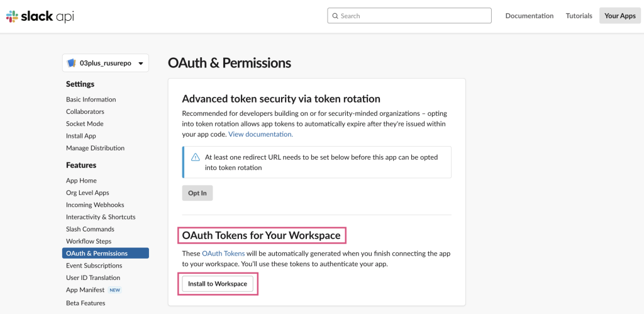
Task: Open the OAuth Tokens link
Action: pos(223,253)
